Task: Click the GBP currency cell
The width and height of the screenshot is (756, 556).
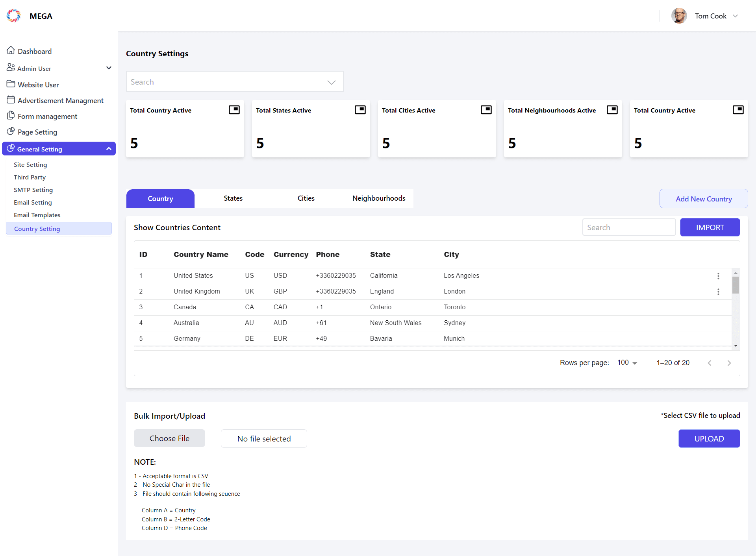Action: pos(280,291)
